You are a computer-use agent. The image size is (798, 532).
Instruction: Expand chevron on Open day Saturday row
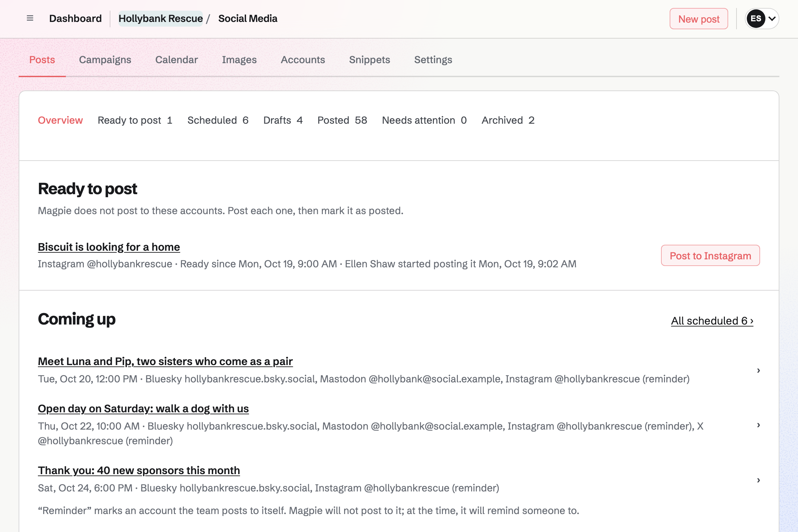coord(758,425)
